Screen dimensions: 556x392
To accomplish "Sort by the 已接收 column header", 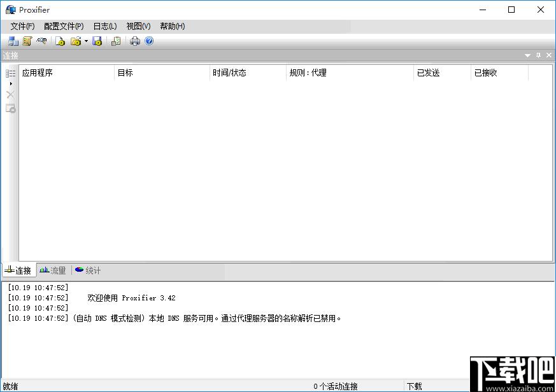I will (499, 73).
